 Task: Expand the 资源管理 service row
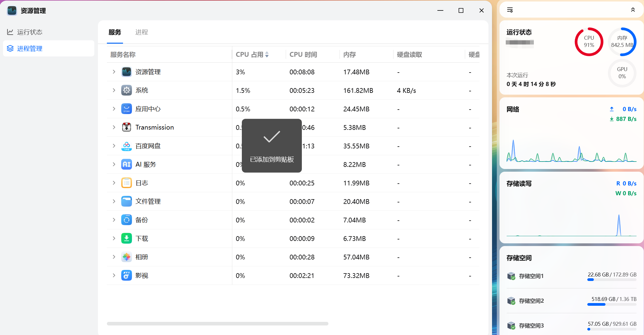[x=114, y=72]
